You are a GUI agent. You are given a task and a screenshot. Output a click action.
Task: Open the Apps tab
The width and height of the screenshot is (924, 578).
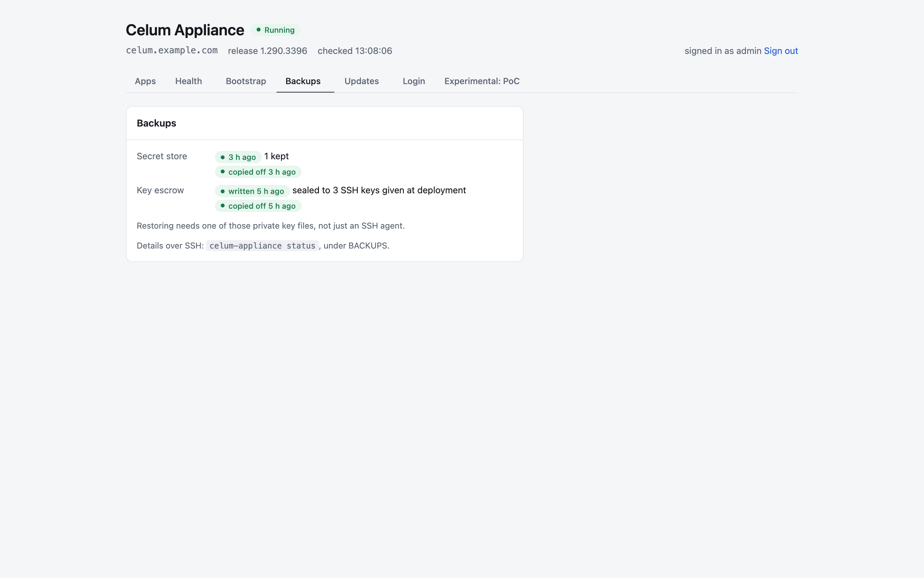pos(145,81)
